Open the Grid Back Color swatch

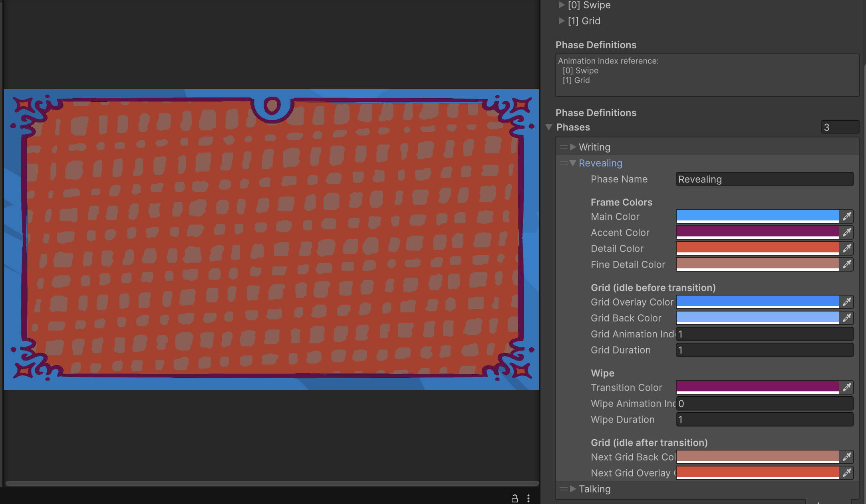coord(757,318)
